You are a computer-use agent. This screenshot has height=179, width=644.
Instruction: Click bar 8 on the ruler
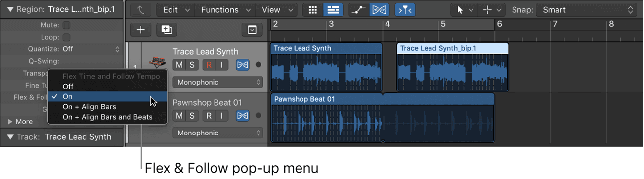pyautogui.click(x=611, y=23)
